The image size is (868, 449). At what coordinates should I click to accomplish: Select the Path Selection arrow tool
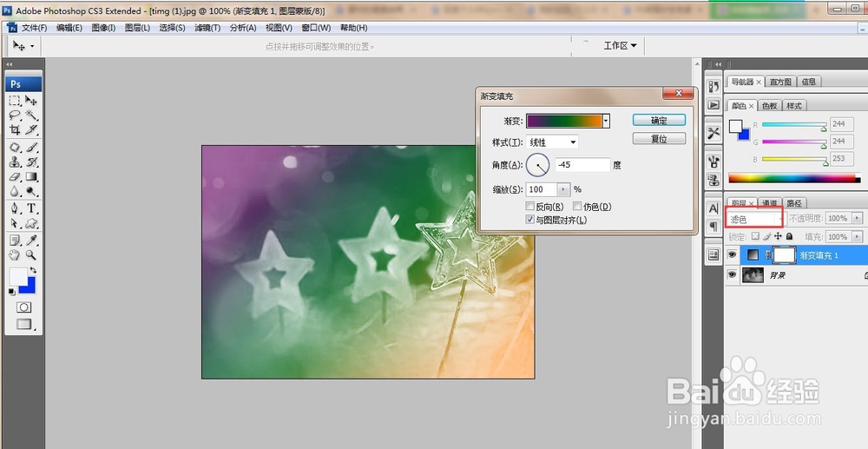click(x=15, y=223)
